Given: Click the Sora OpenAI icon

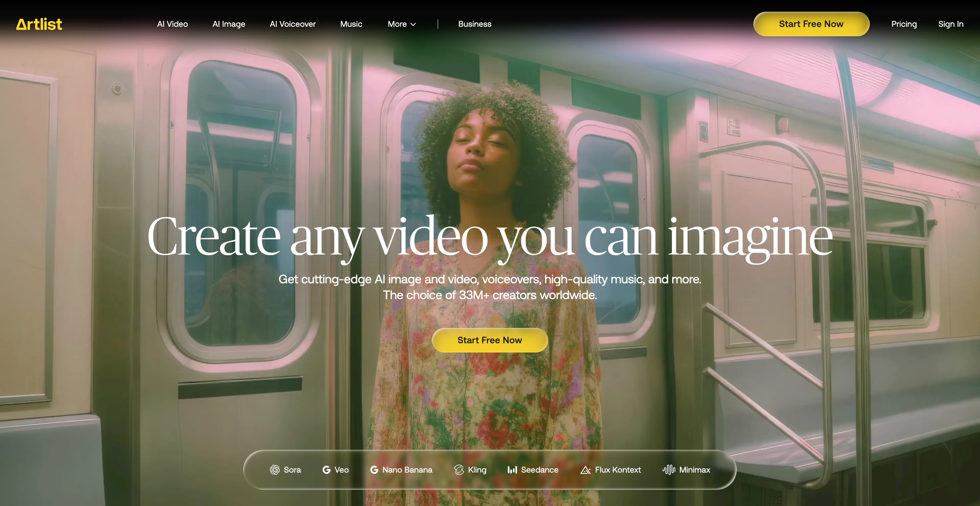Looking at the screenshot, I should tap(274, 470).
